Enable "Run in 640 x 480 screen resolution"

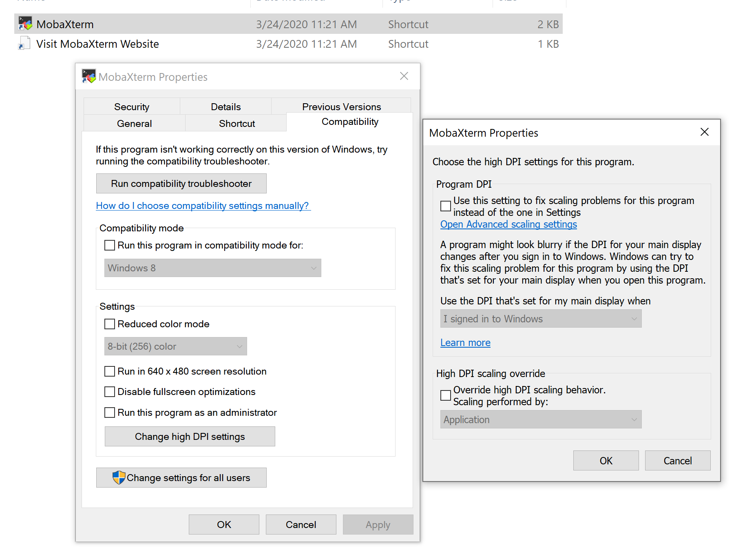109,371
